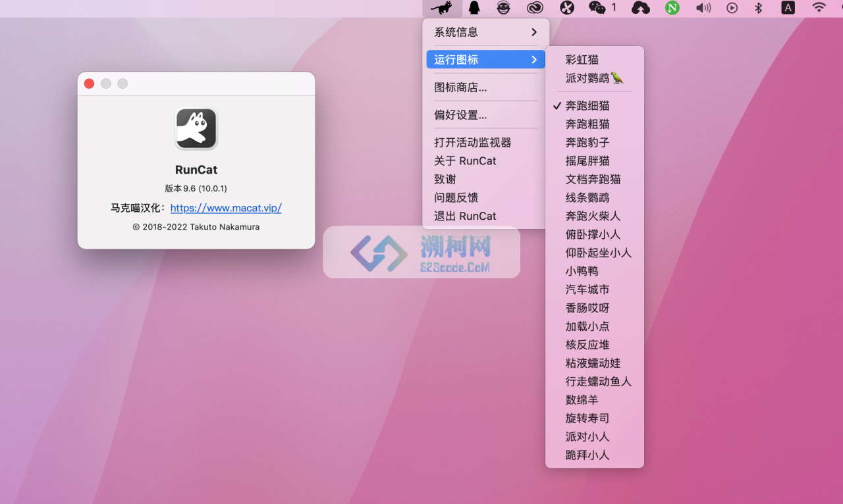This screenshot has height=504, width=843.
Task: Click the version text 版本 9.6 (10.0.1)
Action: click(x=196, y=188)
